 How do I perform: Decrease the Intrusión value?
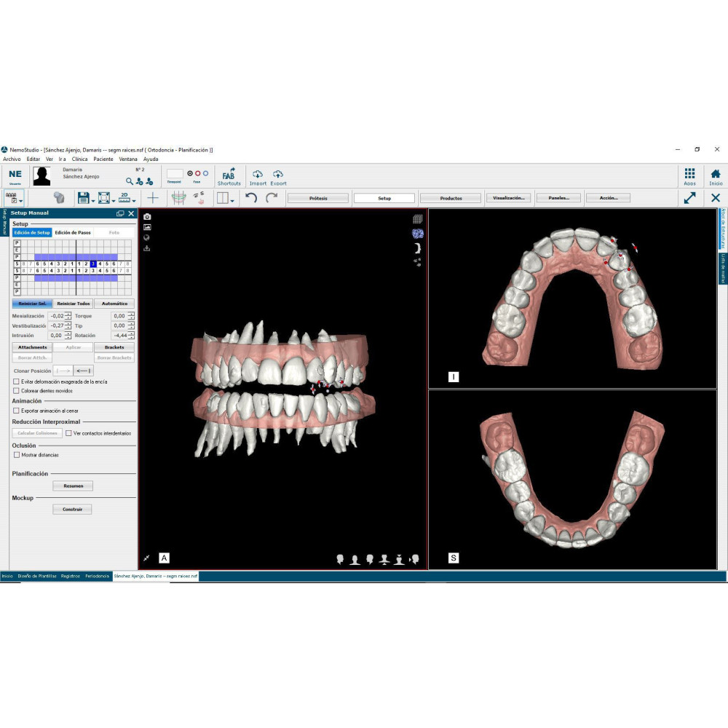[x=68, y=338]
